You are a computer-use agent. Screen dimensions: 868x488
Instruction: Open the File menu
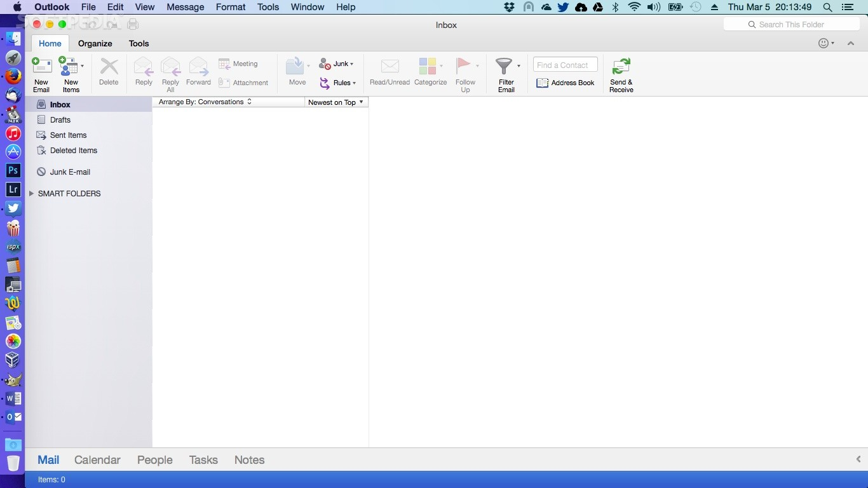click(x=88, y=7)
